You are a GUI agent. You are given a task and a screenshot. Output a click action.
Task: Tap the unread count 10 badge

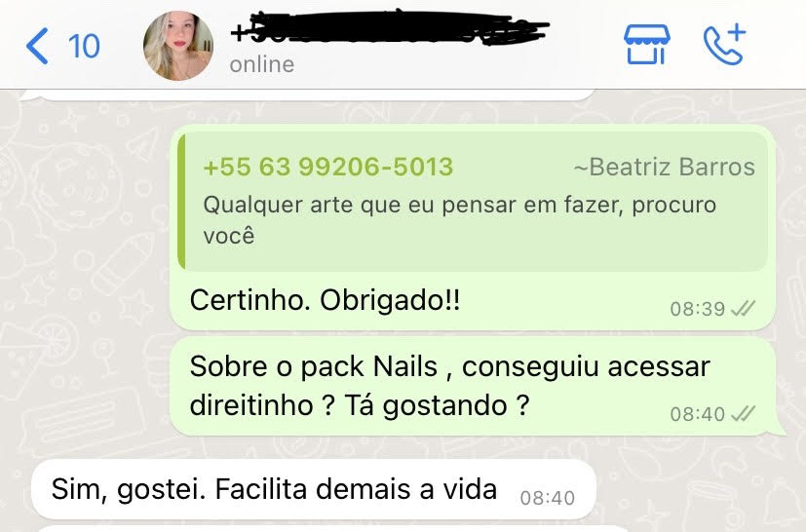(x=84, y=47)
